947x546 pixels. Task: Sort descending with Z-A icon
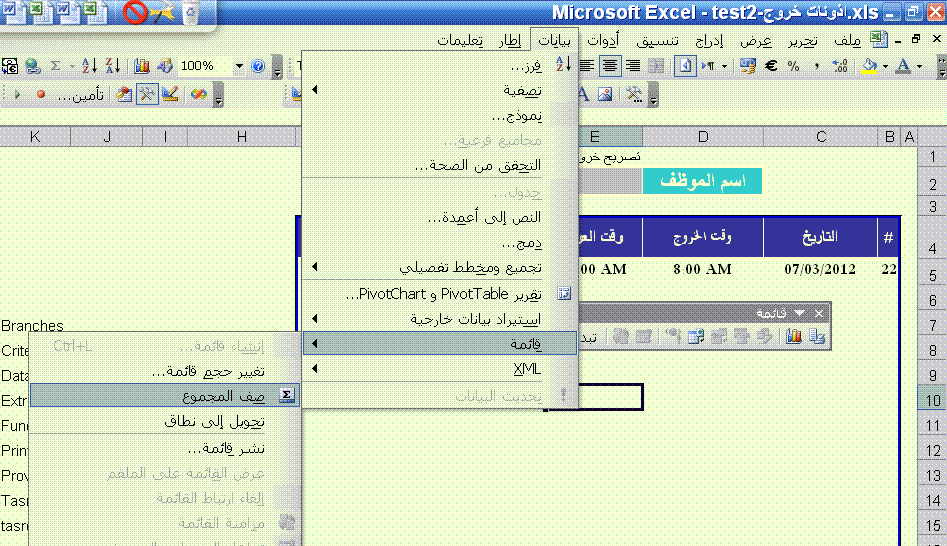coord(112,66)
